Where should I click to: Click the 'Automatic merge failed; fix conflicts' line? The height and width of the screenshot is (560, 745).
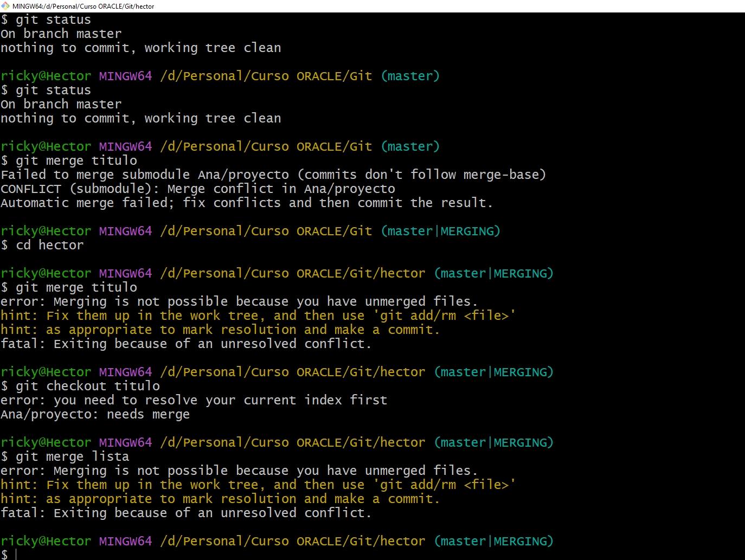tap(247, 203)
